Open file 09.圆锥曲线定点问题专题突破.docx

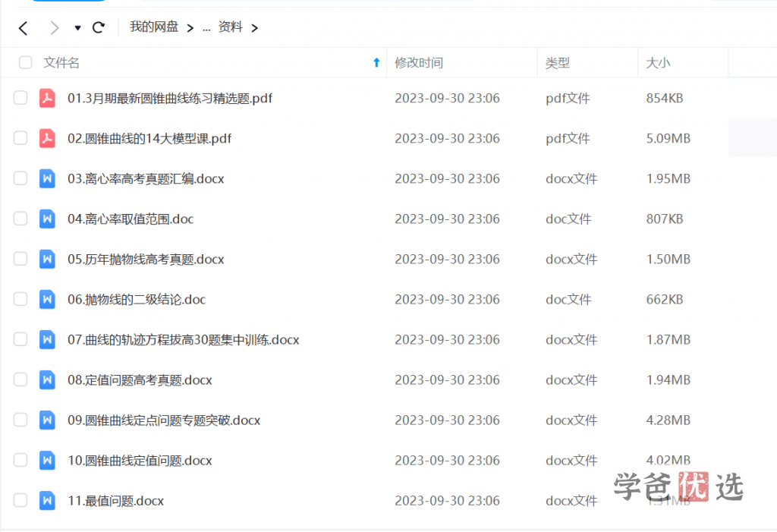(x=164, y=420)
